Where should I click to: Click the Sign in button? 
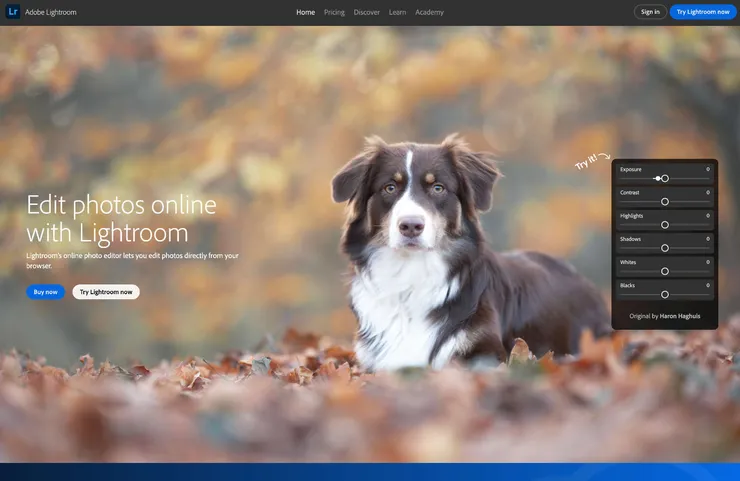click(x=650, y=12)
